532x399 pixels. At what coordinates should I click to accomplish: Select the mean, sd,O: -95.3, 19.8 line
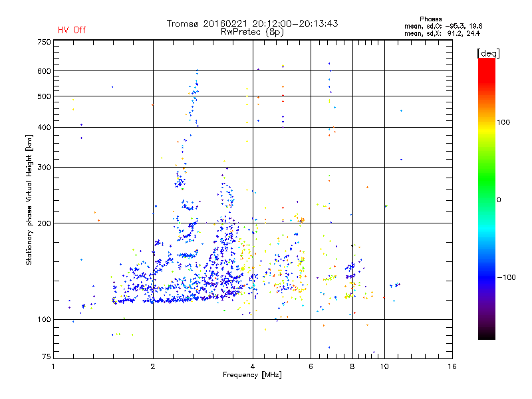[x=444, y=27]
